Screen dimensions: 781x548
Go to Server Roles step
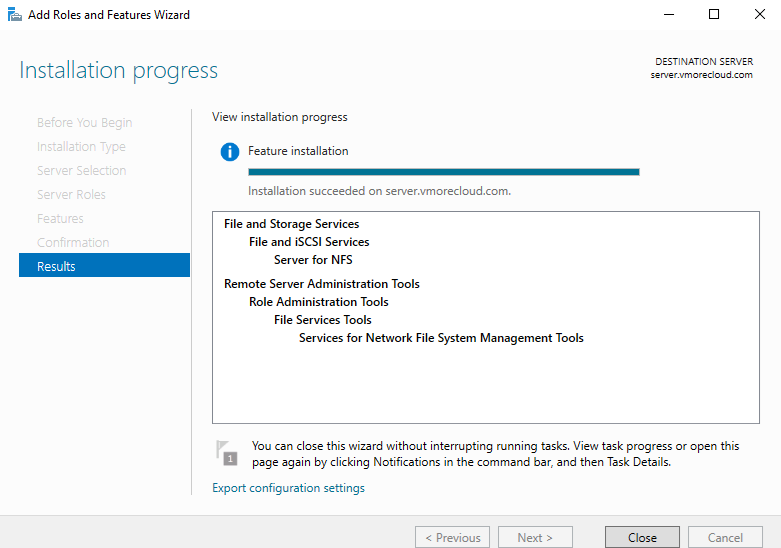(x=71, y=195)
